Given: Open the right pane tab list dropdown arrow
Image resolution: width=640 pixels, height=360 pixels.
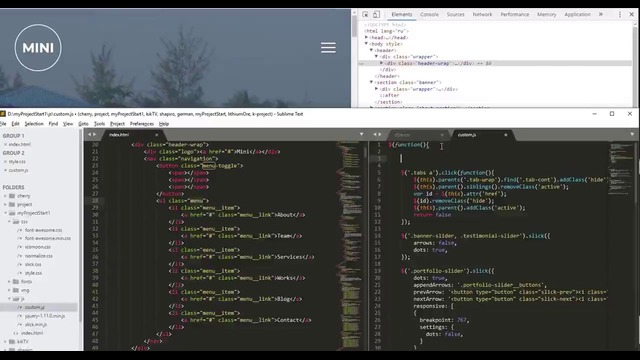Looking at the screenshot, I should click(x=632, y=134).
